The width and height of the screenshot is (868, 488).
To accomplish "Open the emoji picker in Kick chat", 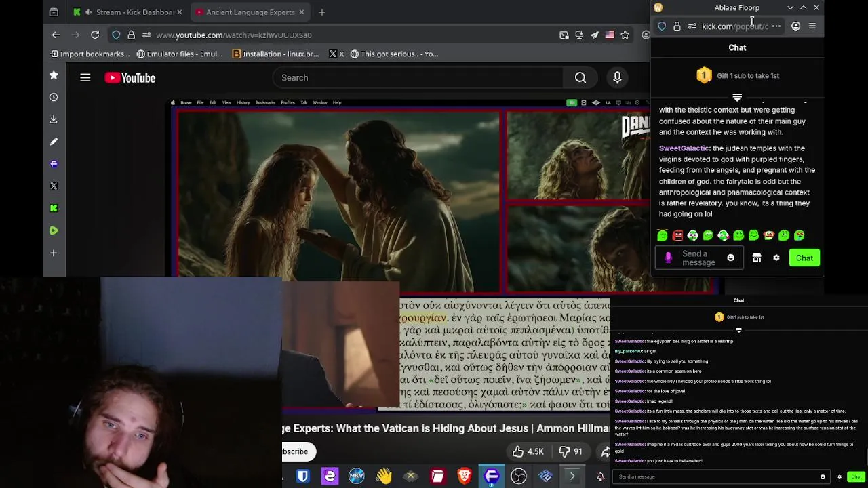I will (x=730, y=258).
